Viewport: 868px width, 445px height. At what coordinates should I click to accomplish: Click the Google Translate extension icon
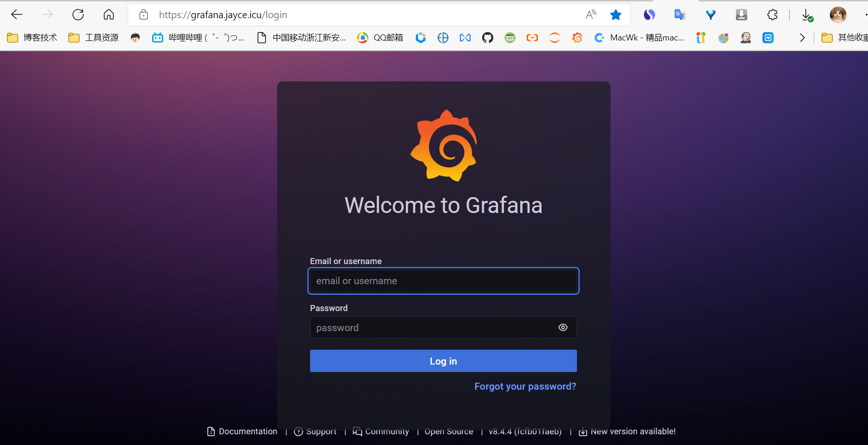coord(679,14)
